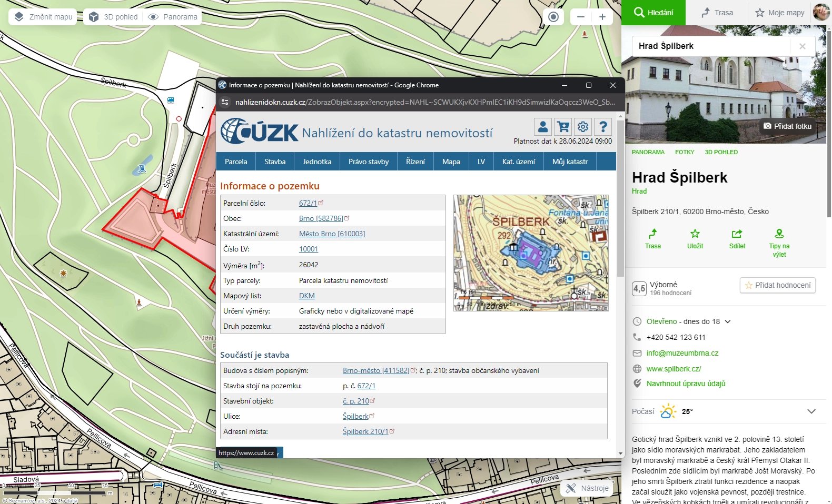This screenshot has width=832, height=504.
Task: Open the settings gear in ČÚZK header
Action: [583, 127]
